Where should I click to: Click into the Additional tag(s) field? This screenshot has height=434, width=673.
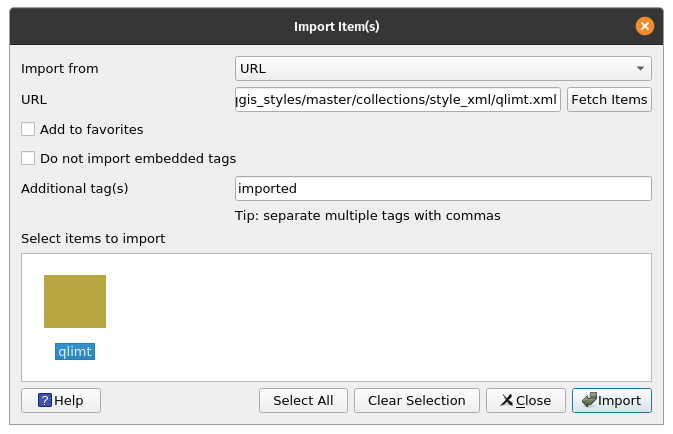click(443, 187)
